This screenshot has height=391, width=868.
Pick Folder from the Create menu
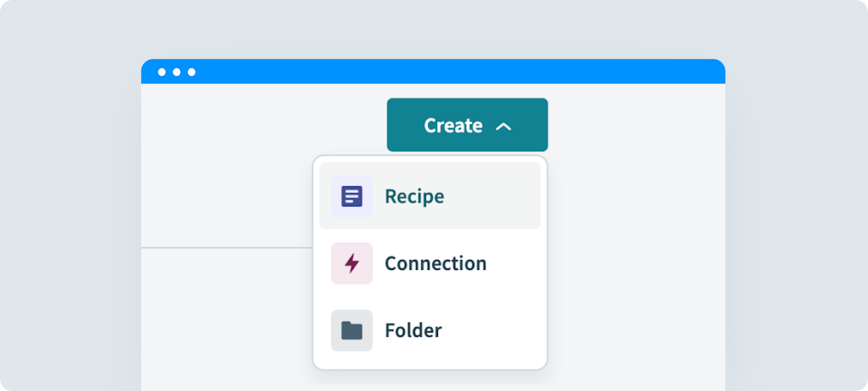tap(430, 330)
